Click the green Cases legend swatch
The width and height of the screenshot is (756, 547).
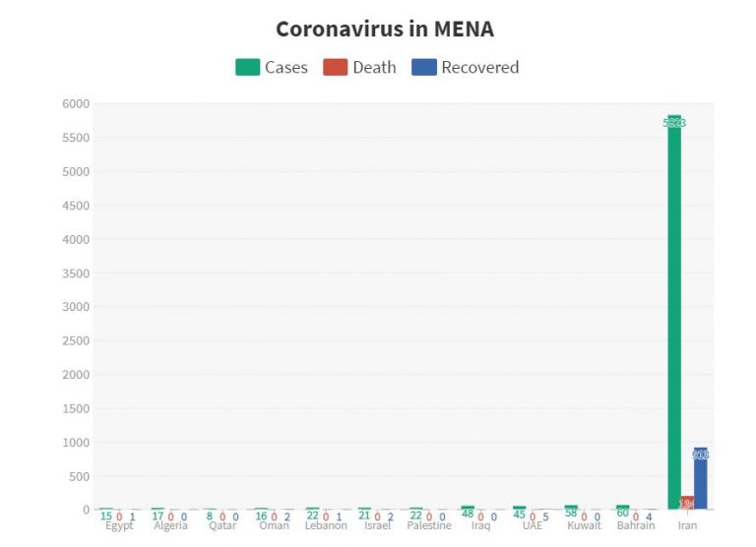tap(248, 68)
